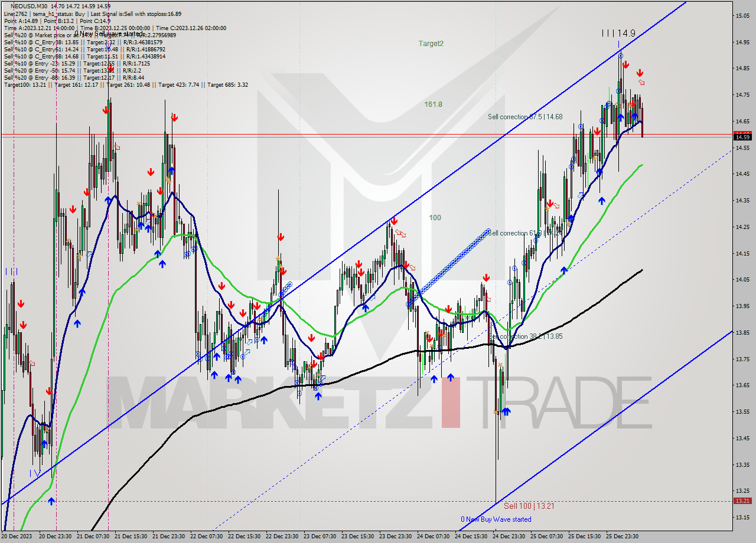Click the 'Target100: 13.21' targets summary line
This screenshot has width=756, height=543.
click(126, 84)
